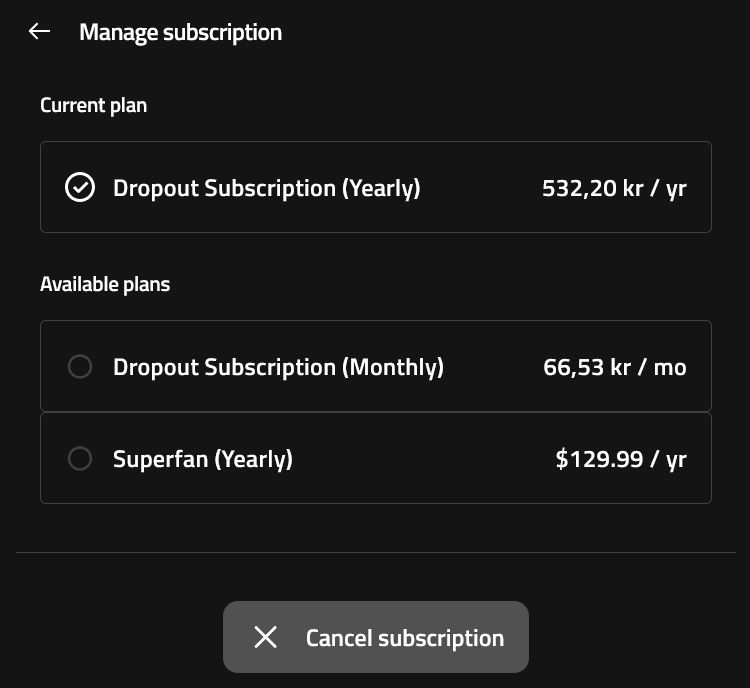Click the X icon beside Cancel subscription

[265, 637]
